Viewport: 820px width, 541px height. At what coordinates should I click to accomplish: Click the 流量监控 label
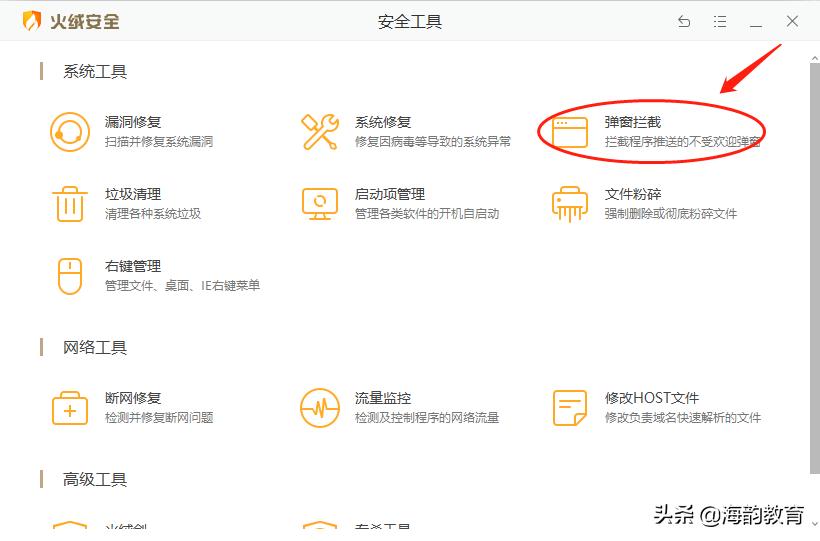[x=383, y=398]
